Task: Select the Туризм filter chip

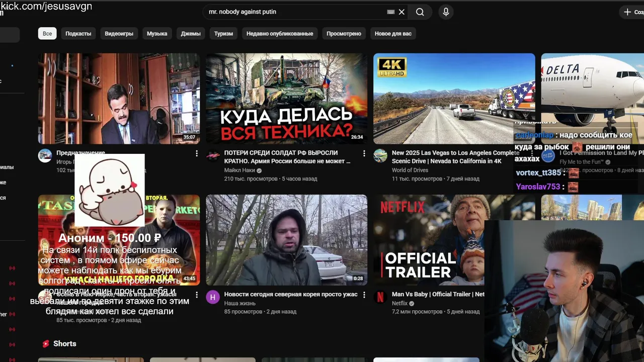Action: pyautogui.click(x=223, y=34)
